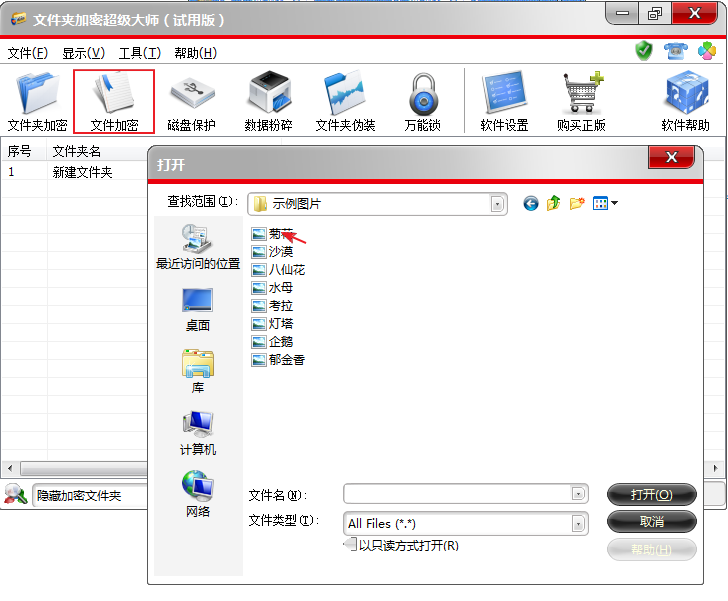This screenshot has width=728, height=601.
Task: Click the 隐藏加密文件夹 field in main window
Action: [91, 495]
